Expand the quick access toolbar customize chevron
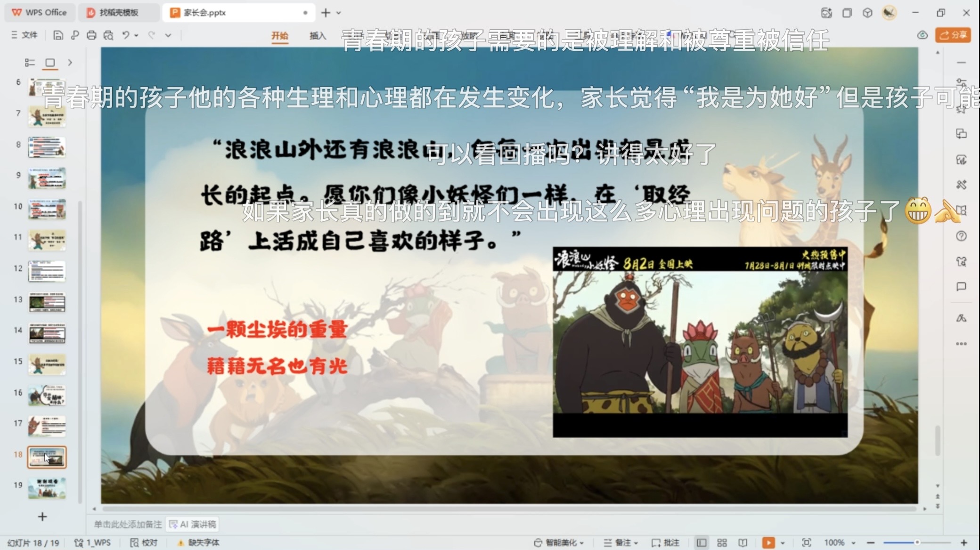Screen dimensions: 980x550 [x=168, y=35]
